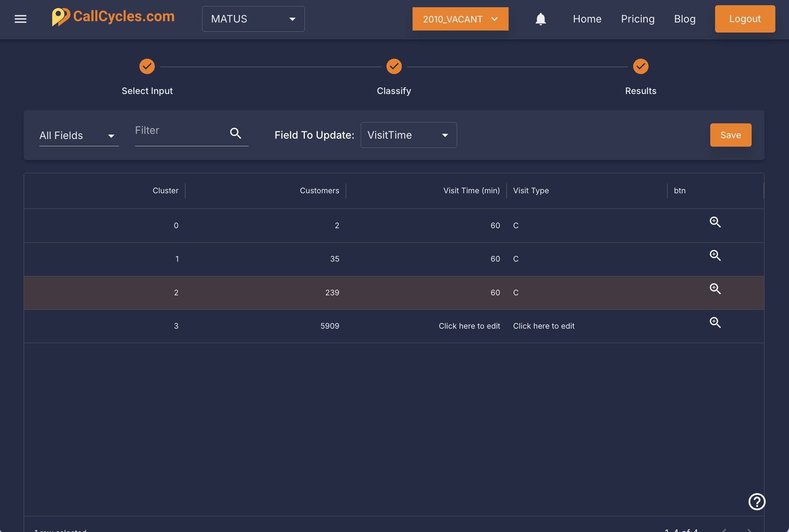The height and width of the screenshot is (532, 789).
Task: Select the customers cell 239
Action: tap(332, 293)
